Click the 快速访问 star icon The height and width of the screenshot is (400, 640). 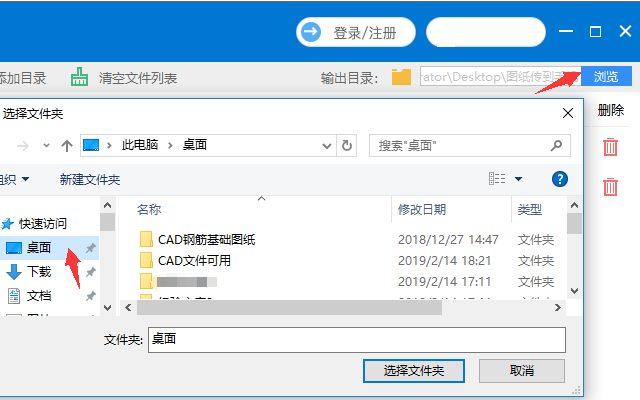click(7, 224)
